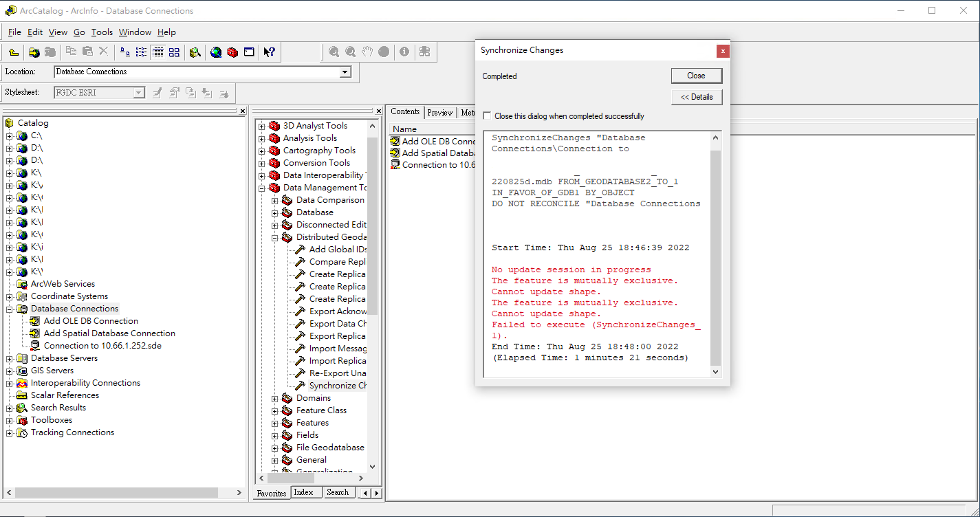The height and width of the screenshot is (517, 980).
Task: Click Close in Synchronize Changes dialog
Action: [x=696, y=76]
